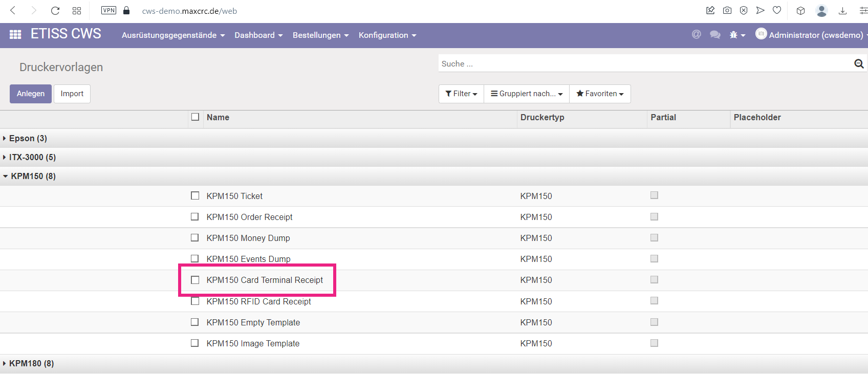Check the KPM150 Money Dump checkbox
Screen dimensions: 868x374
coord(195,237)
